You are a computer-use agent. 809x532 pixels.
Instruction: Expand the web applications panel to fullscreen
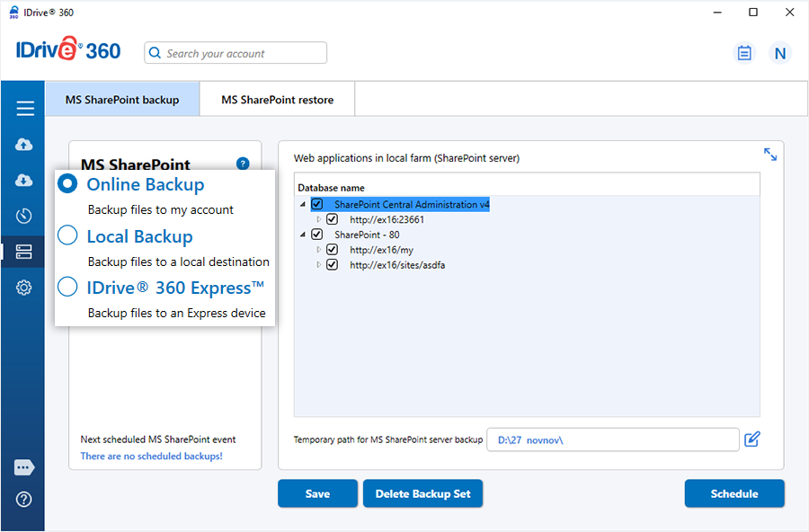click(x=770, y=155)
